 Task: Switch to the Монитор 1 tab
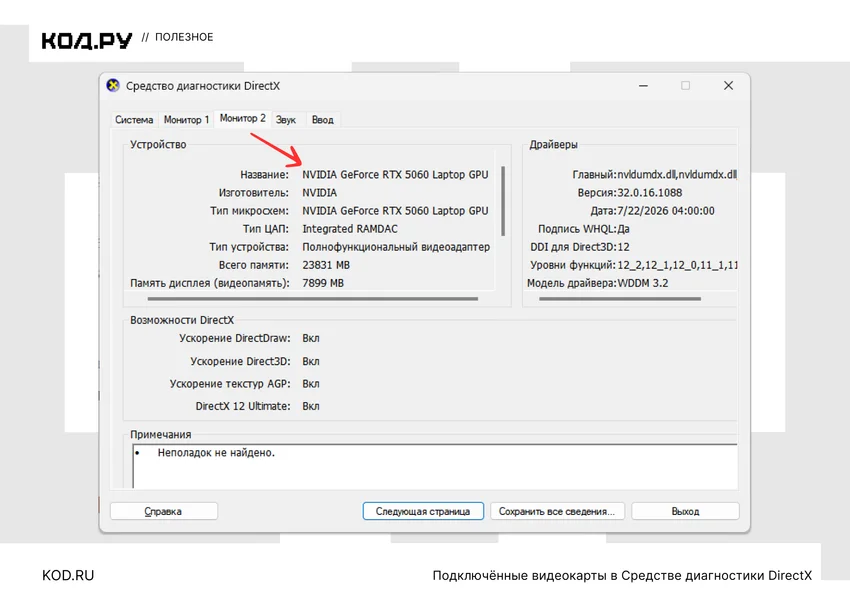click(186, 120)
